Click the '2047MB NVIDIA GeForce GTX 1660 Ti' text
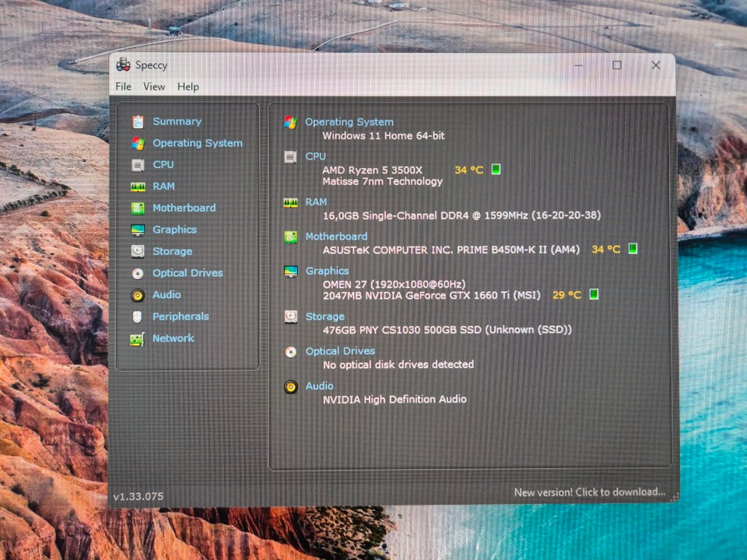747x560 pixels. point(416,296)
